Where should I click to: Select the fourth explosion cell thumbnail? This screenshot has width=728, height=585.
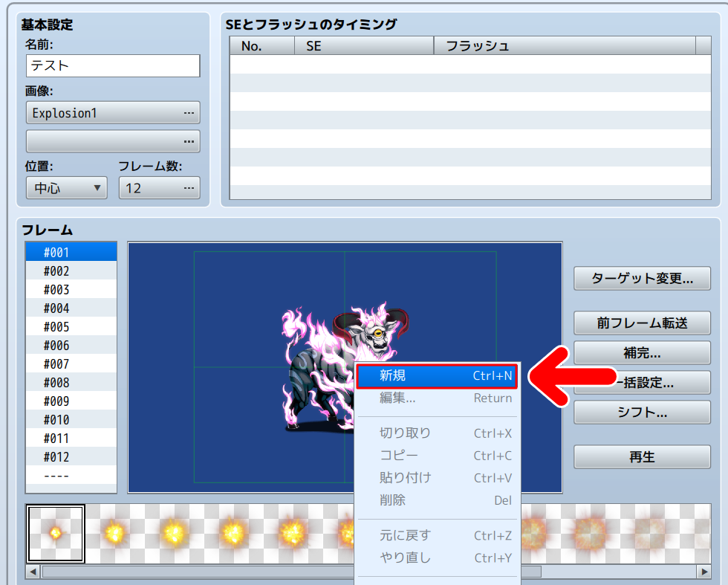pyautogui.click(x=233, y=534)
